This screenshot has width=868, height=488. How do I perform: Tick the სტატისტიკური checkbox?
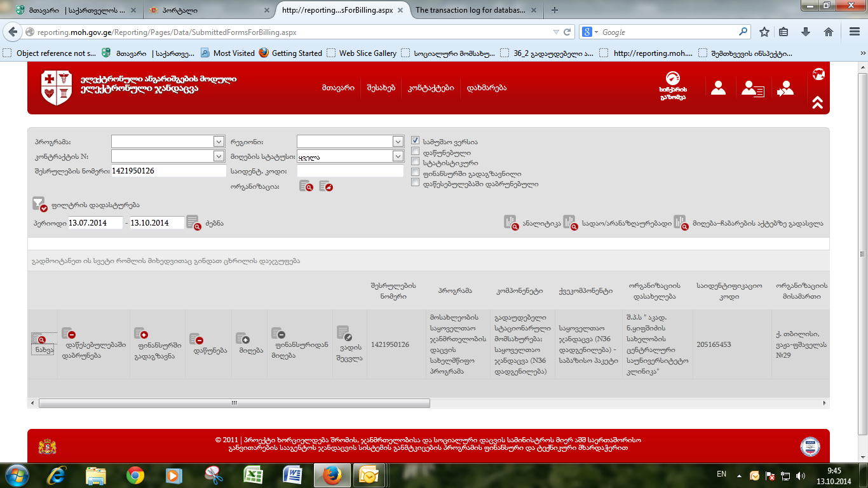pyautogui.click(x=415, y=162)
